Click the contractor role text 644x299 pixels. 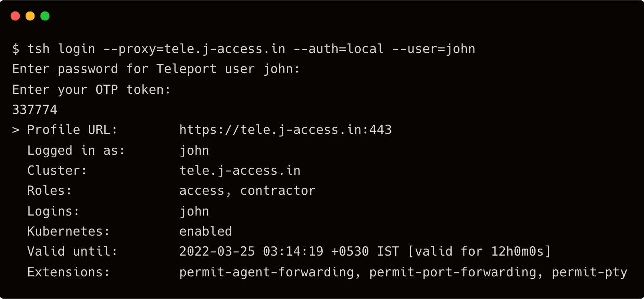tap(277, 191)
